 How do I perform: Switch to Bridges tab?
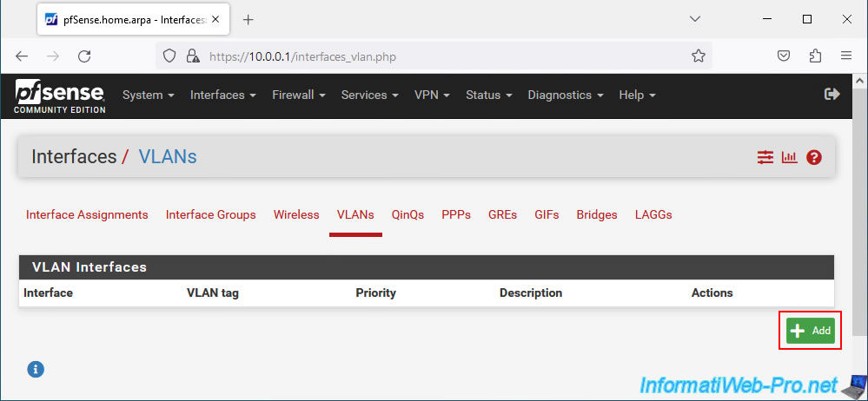597,214
